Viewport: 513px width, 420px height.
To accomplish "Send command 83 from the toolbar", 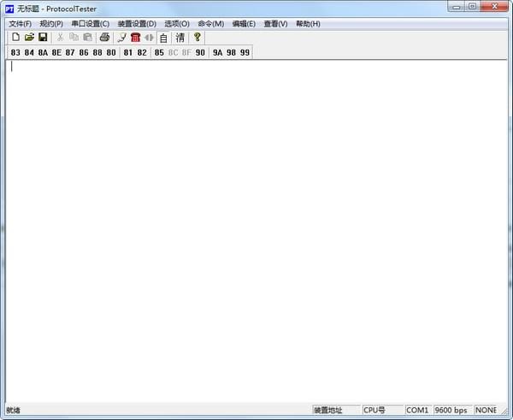I will 15,52.
